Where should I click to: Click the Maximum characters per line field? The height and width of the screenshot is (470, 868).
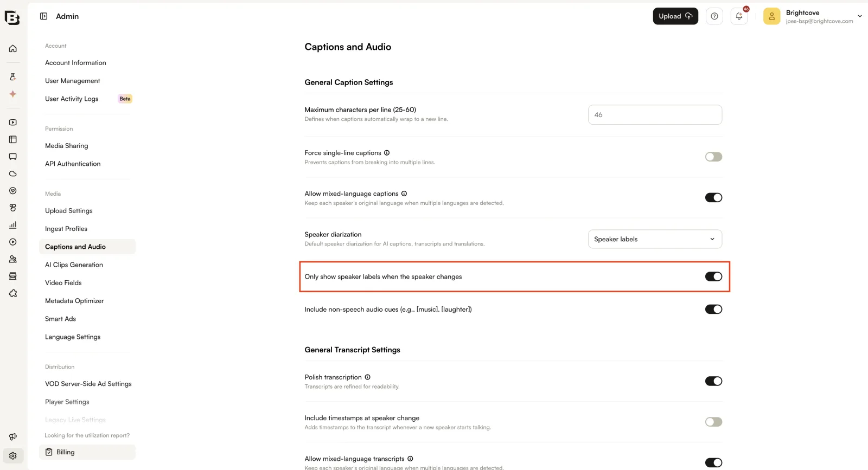[x=655, y=115]
